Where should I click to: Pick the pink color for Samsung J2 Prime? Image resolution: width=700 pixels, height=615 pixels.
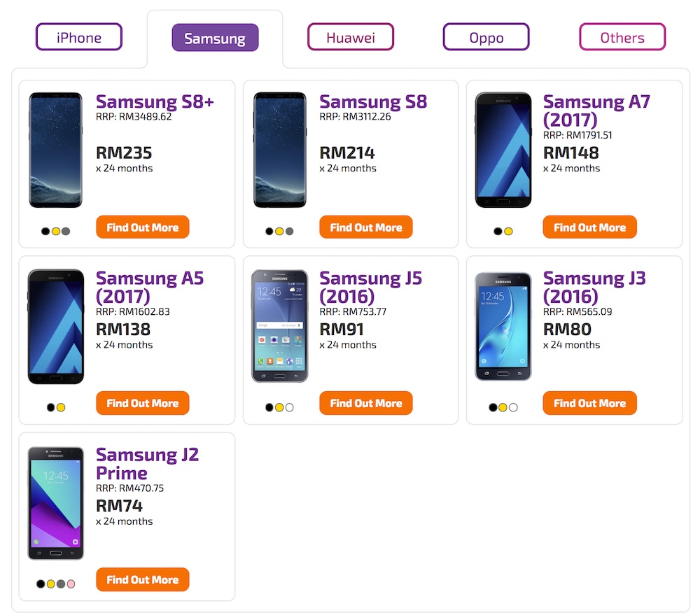pyautogui.click(x=71, y=584)
